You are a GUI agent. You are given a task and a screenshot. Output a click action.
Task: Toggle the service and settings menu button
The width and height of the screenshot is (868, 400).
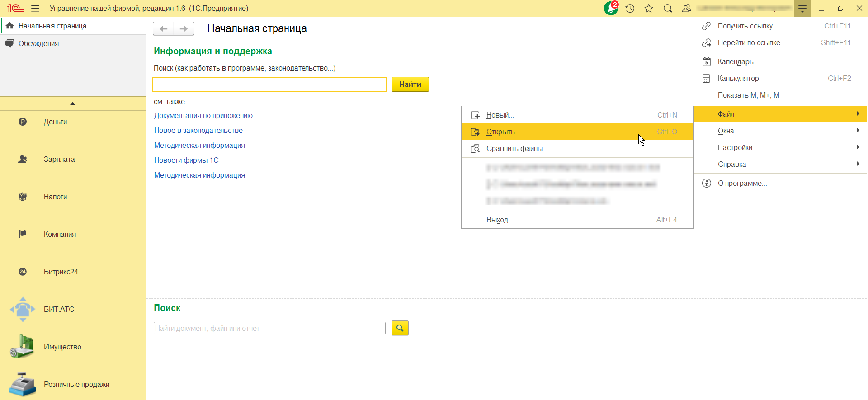click(802, 8)
